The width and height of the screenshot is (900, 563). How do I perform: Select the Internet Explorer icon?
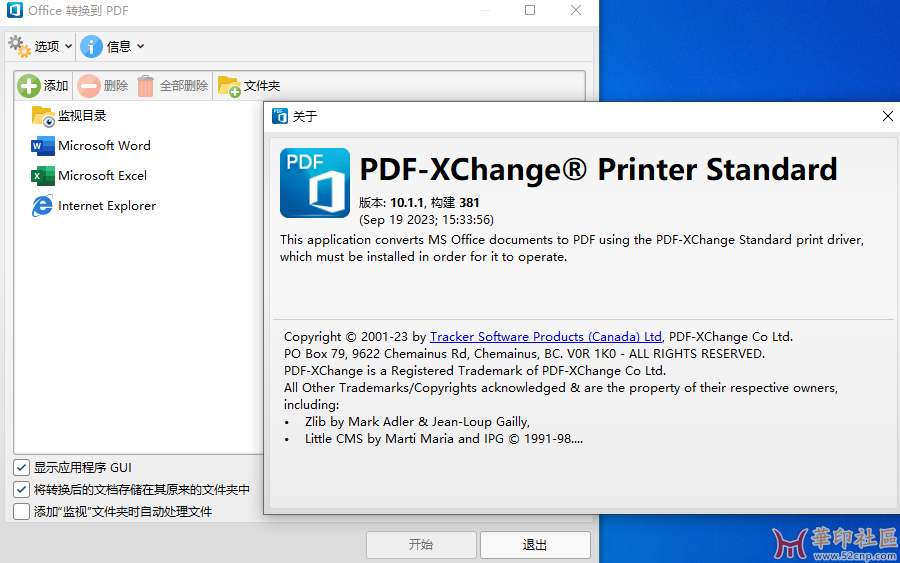[x=42, y=205]
